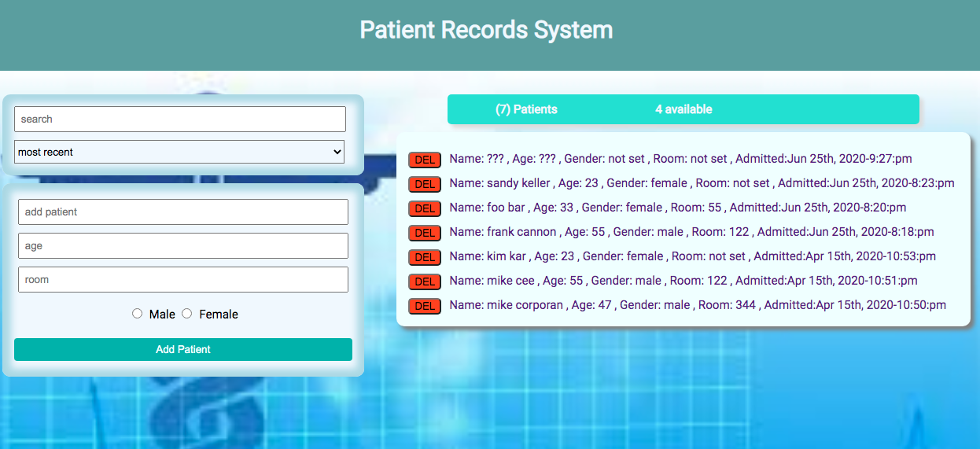Select the Male radio button
Screen dimensions: 980x449
[138, 314]
